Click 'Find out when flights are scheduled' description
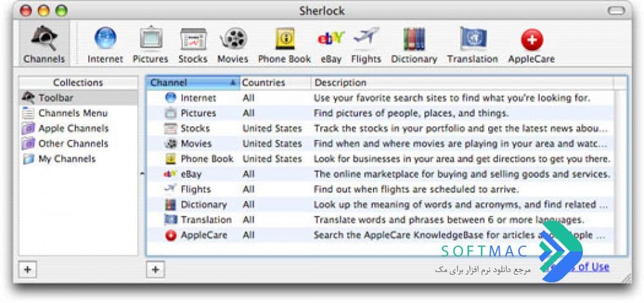The image size is (644, 303). (417, 189)
